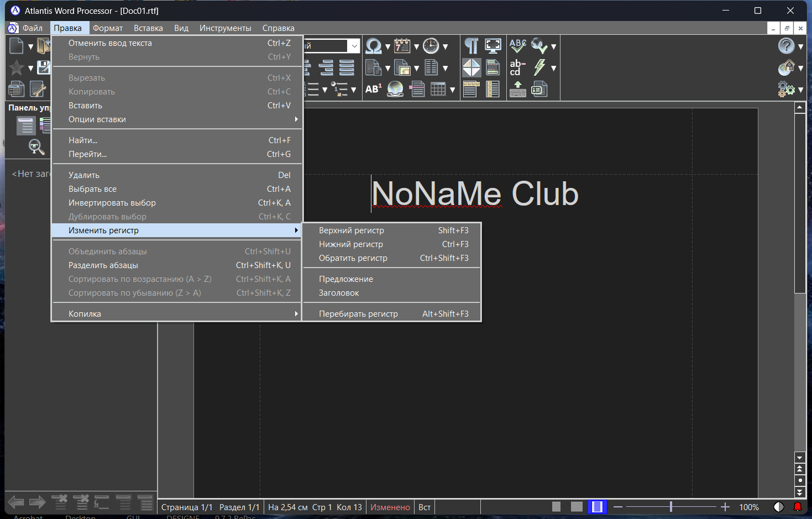
Task: Click the zoom slider in the status bar
Action: pyautogui.click(x=671, y=507)
